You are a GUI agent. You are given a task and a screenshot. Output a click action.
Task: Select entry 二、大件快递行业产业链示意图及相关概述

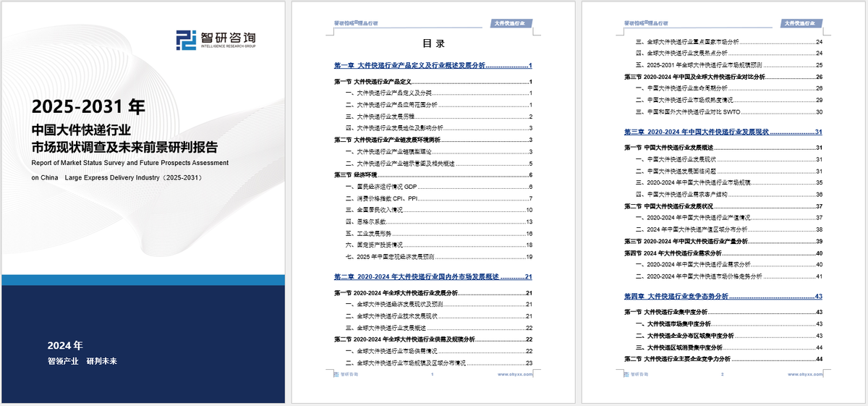click(438, 164)
